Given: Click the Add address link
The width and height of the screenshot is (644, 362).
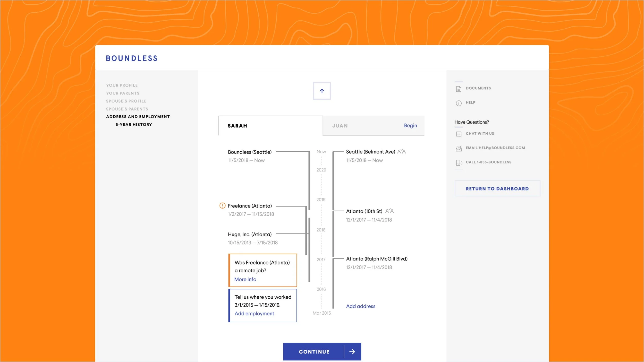Looking at the screenshot, I should [x=360, y=306].
